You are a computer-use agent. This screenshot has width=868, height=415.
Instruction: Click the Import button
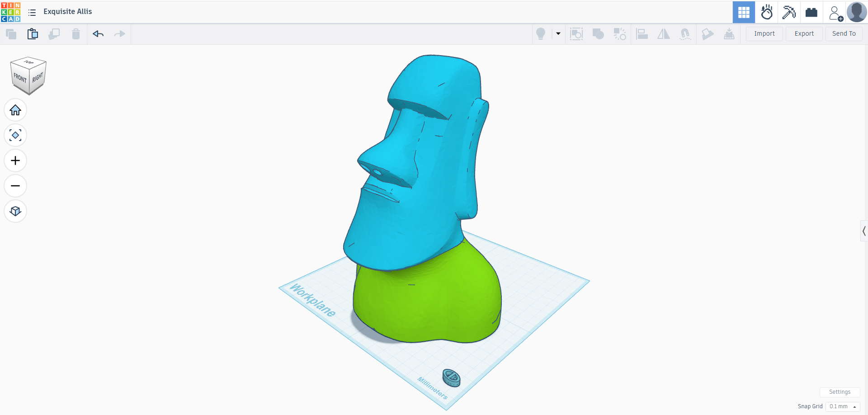click(764, 34)
